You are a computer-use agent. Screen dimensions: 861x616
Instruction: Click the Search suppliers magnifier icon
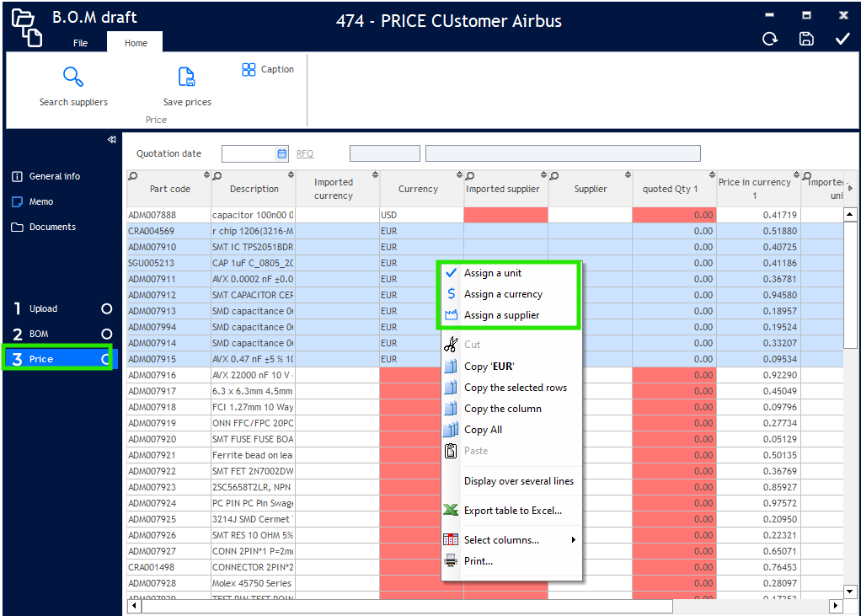pyautogui.click(x=73, y=78)
